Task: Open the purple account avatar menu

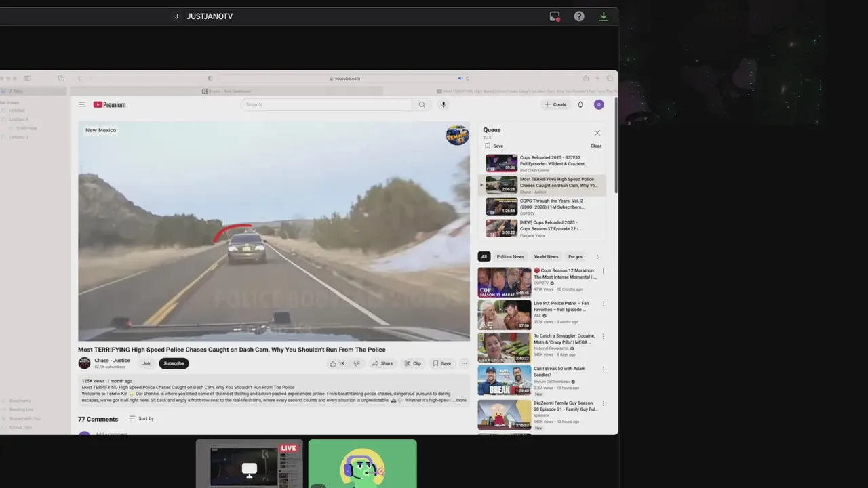Action: pos(599,104)
